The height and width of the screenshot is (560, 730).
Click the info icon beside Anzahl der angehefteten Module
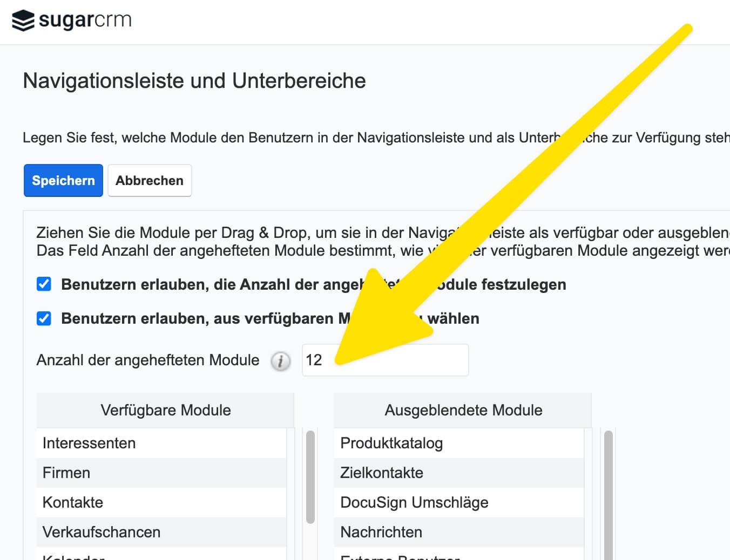pos(280,361)
